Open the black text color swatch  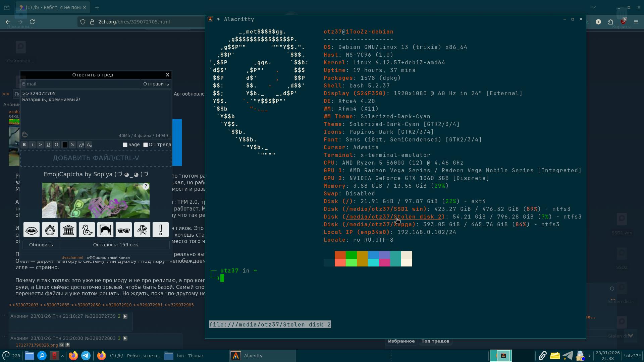(x=65, y=145)
